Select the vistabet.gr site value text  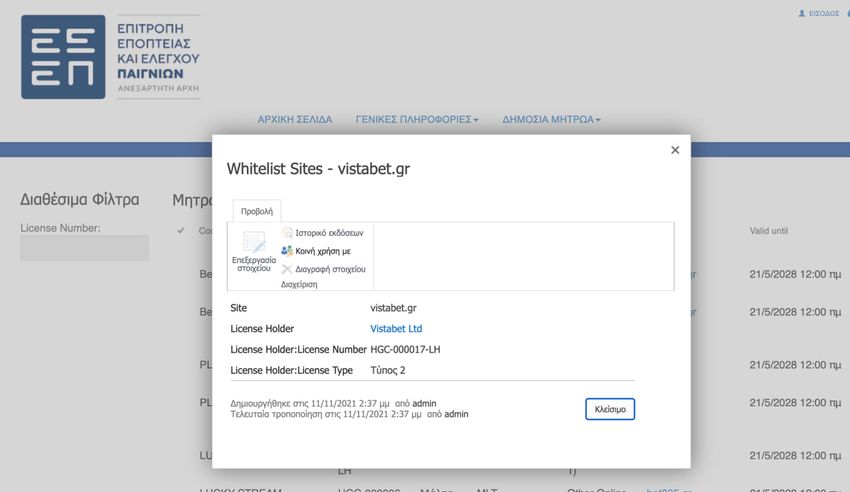click(394, 308)
